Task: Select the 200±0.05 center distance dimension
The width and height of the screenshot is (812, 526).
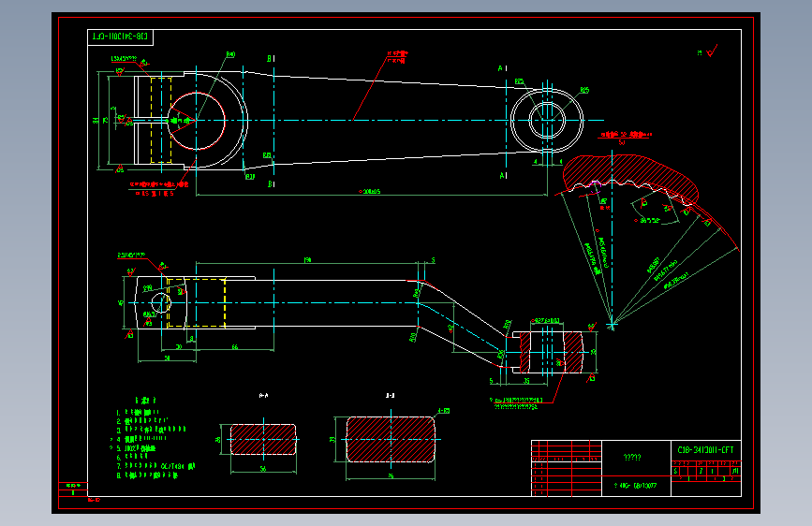Action: tap(370, 192)
